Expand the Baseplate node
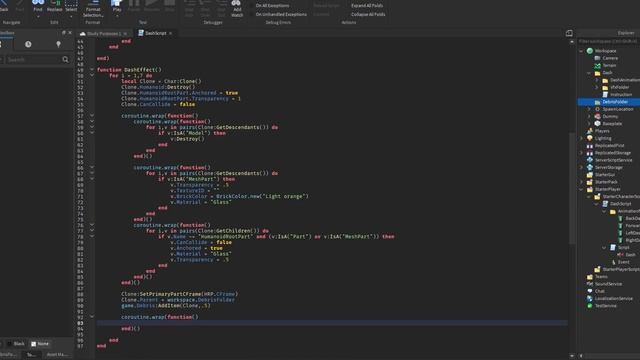 pos(589,124)
